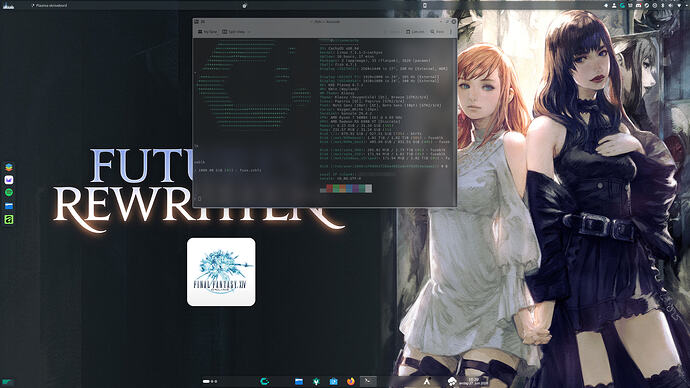Launch Firefox from the bottom taskbar
The width and height of the screenshot is (690, 388).
[x=351, y=381]
